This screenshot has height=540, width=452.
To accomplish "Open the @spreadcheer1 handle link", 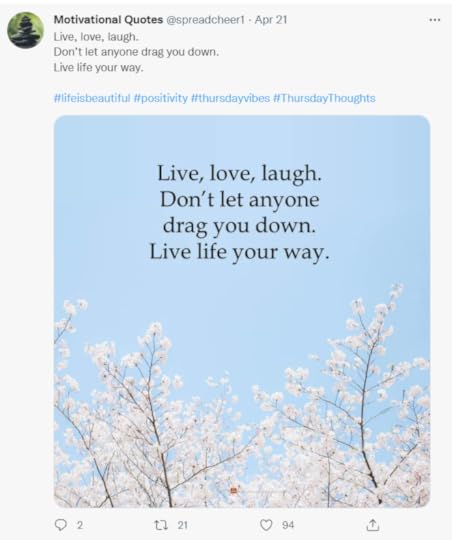I will [206, 20].
